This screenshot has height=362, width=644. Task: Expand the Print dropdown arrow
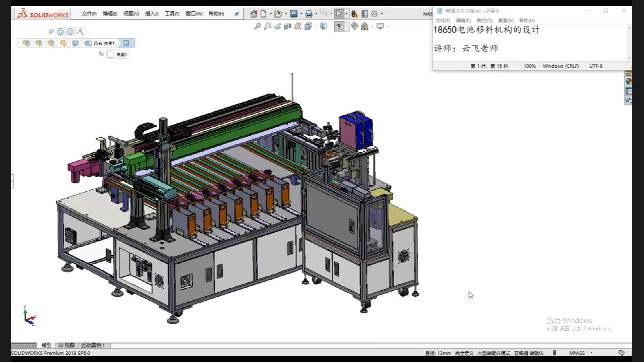[316, 14]
